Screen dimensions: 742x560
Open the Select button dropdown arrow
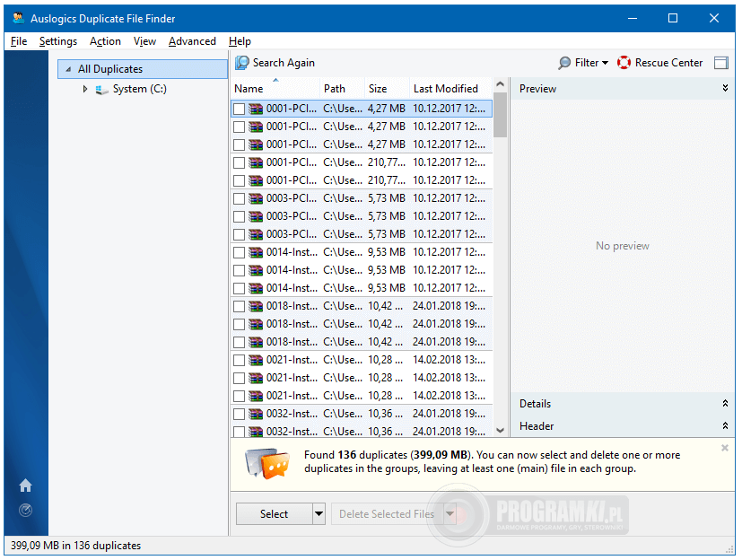[319, 513]
